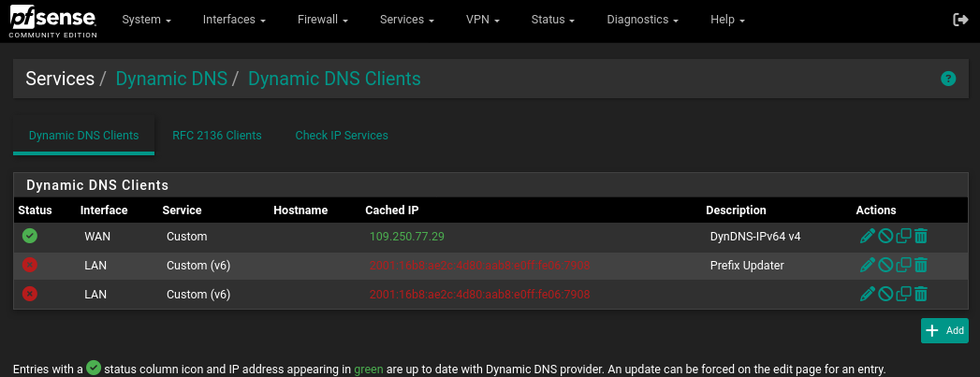This screenshot has height=377, width=980.
Task: Open the pfSense logo home page
Action: click(x=52, y=20)
